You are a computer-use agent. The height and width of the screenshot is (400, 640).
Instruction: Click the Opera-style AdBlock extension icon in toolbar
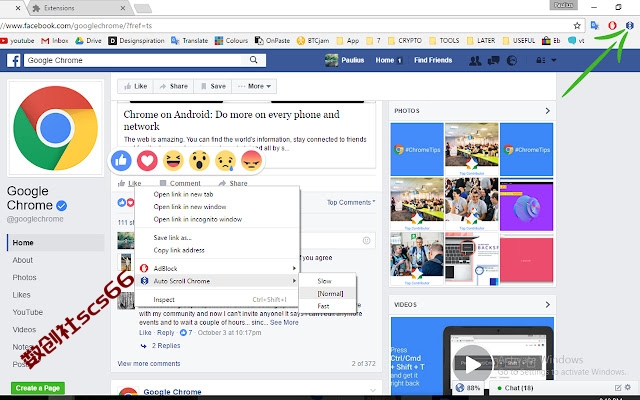pos(612,25)
